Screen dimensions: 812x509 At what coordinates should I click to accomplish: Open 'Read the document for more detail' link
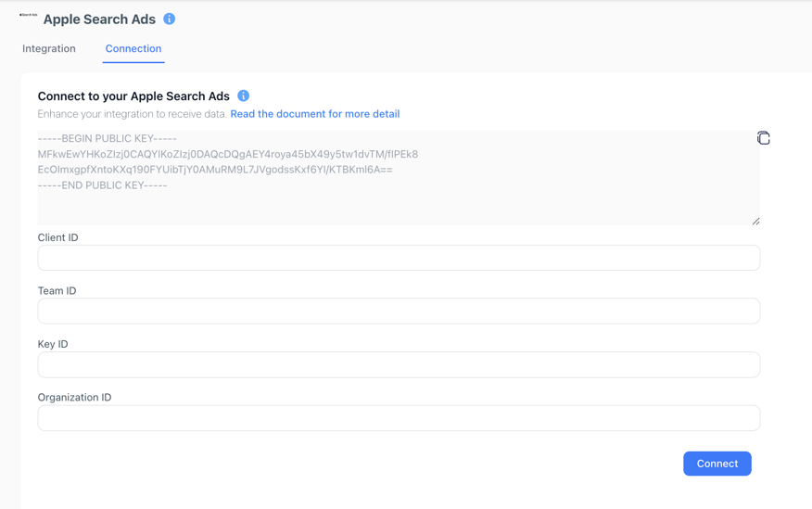pyautogui.click(x=315, y=114)
